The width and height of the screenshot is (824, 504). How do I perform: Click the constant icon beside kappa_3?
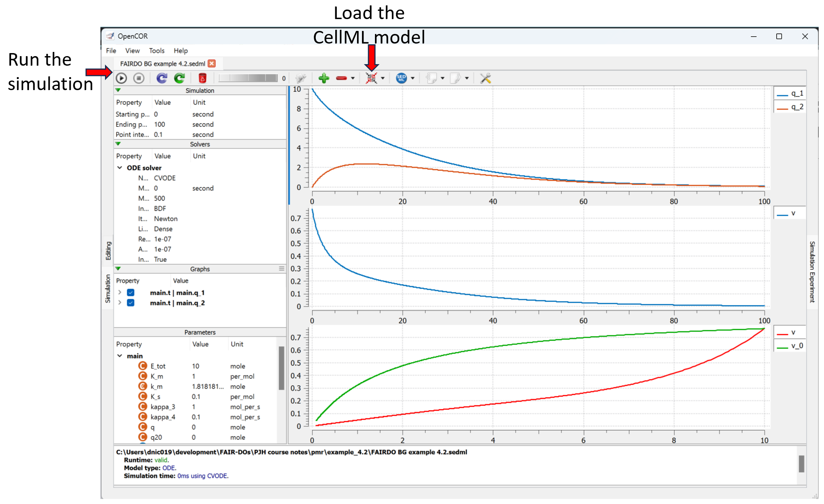click(x=142, y=407)
